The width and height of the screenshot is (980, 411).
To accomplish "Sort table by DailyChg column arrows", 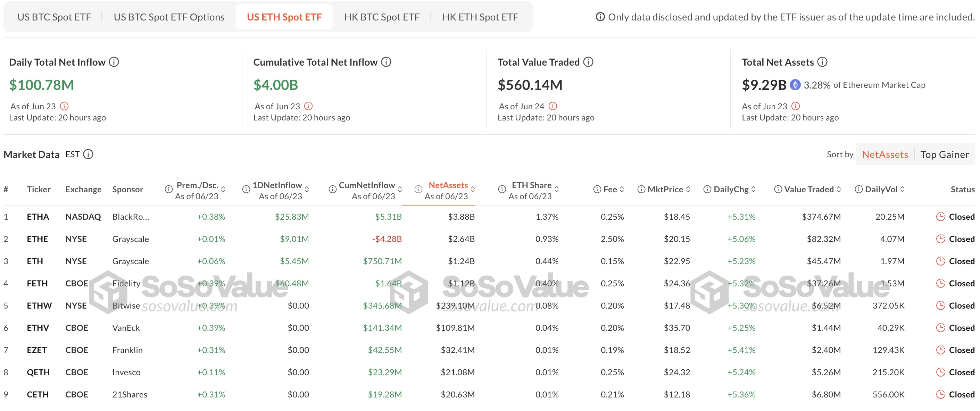I will [x=754, y=189].
